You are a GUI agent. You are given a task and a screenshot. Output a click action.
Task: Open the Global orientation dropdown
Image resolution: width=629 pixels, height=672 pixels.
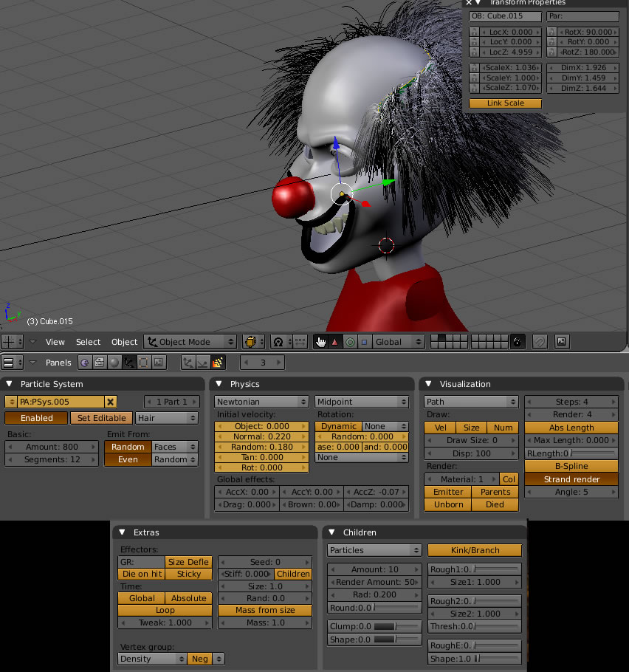coord(398,342)
